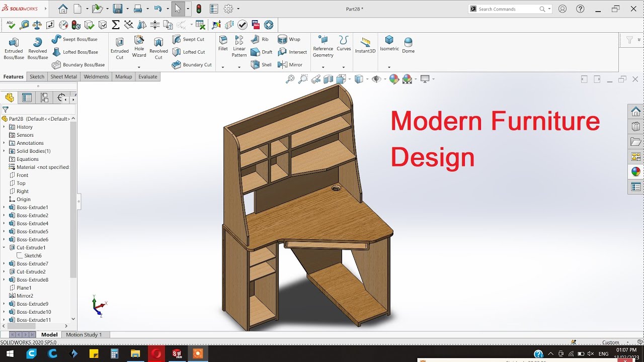
Task: Switch to the Sketch tab
Action: coord(37,76)
